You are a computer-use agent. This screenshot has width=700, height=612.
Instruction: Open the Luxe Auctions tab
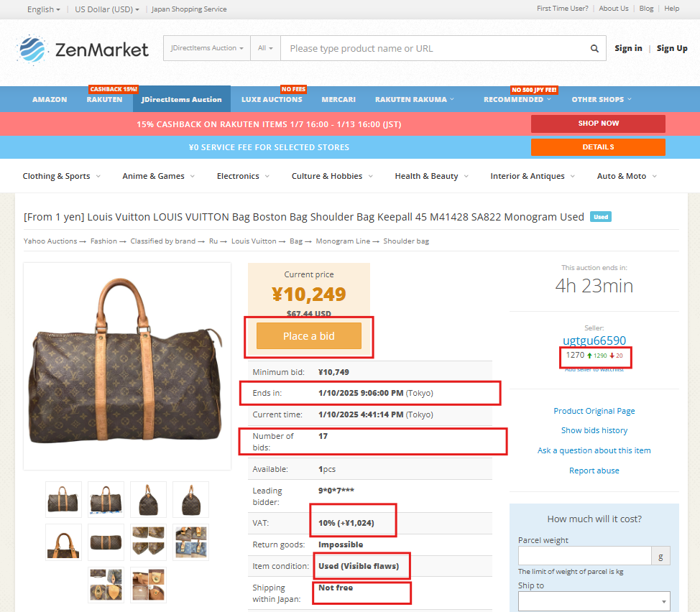click(272, 99)
